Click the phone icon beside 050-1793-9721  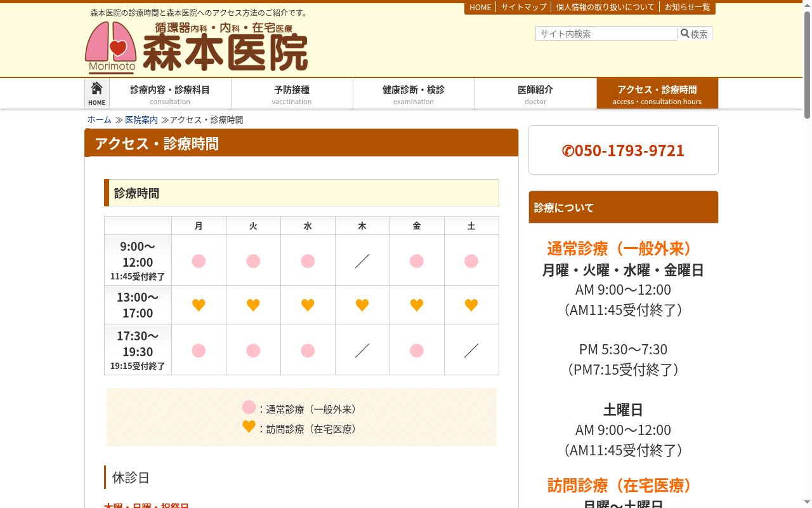(568, 150)
